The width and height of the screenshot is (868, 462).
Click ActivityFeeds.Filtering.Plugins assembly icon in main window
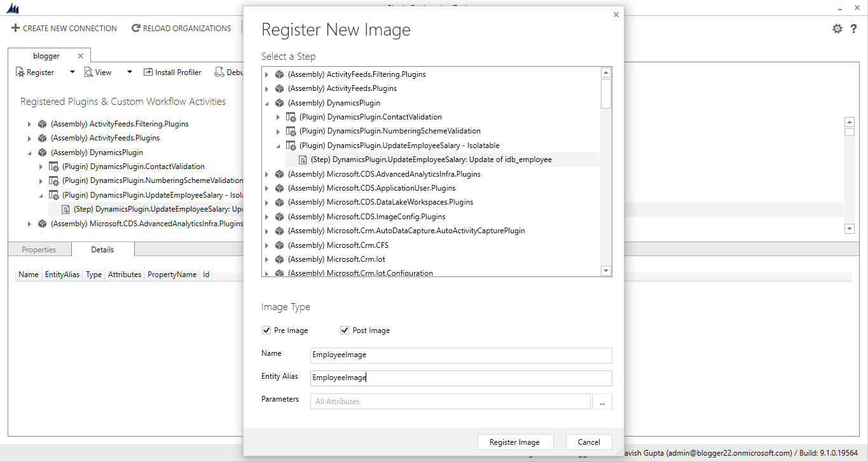click(x=42, y=124)
